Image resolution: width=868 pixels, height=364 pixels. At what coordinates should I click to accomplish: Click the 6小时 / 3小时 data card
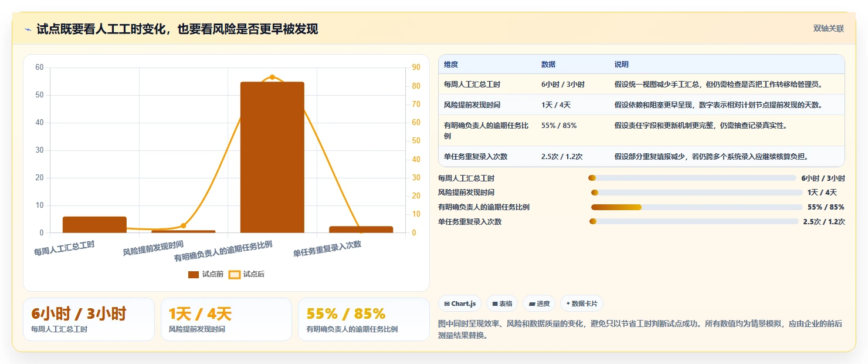[89, 319]
